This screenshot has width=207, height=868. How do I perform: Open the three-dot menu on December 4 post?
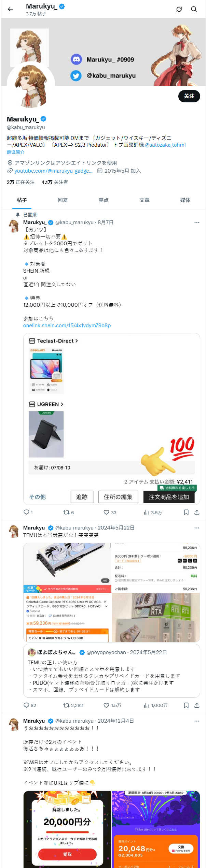197,721
